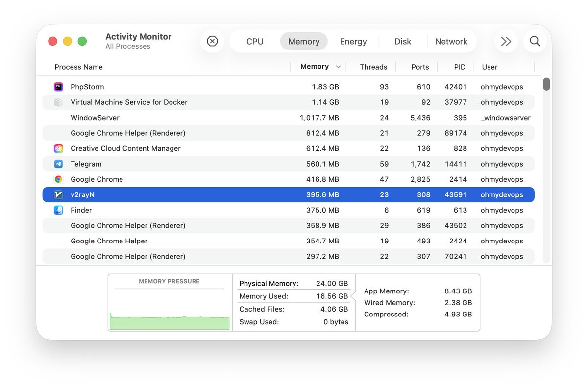Click Compressed 4.93 GB value
This screenshot has width=588, height=388.
coord(458,315)
